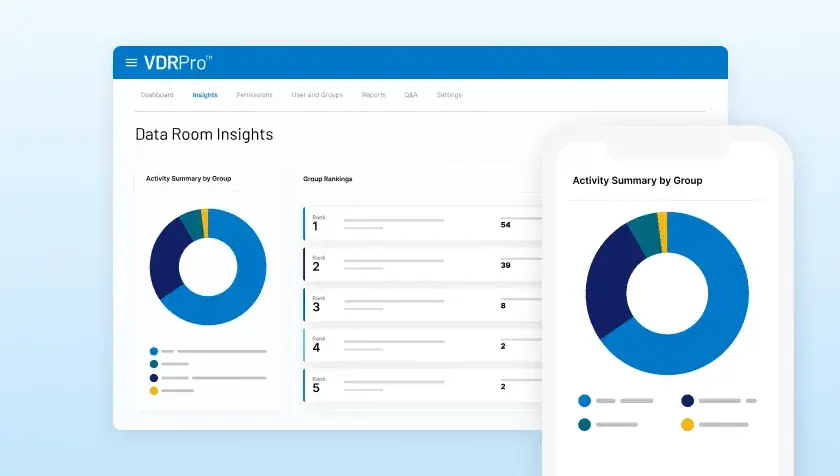This screenshot has height=476, width=840.
Task: Click the Rank 1 group row
Action: [x=420, y=224]
